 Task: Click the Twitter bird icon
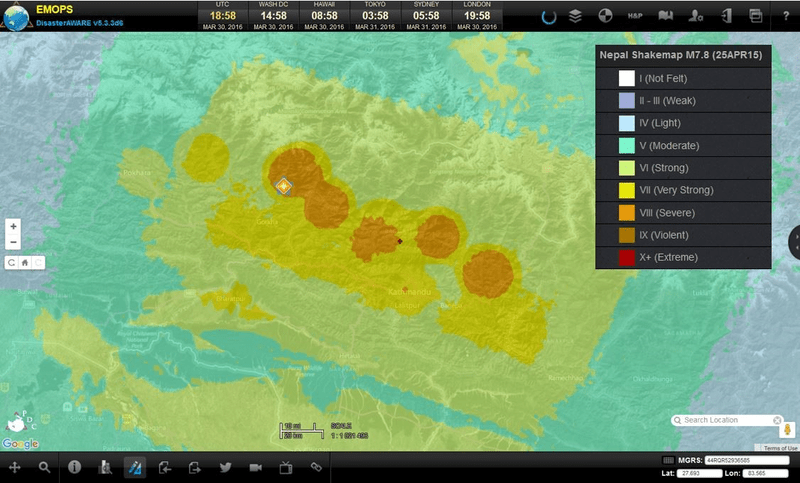point(225,467)
